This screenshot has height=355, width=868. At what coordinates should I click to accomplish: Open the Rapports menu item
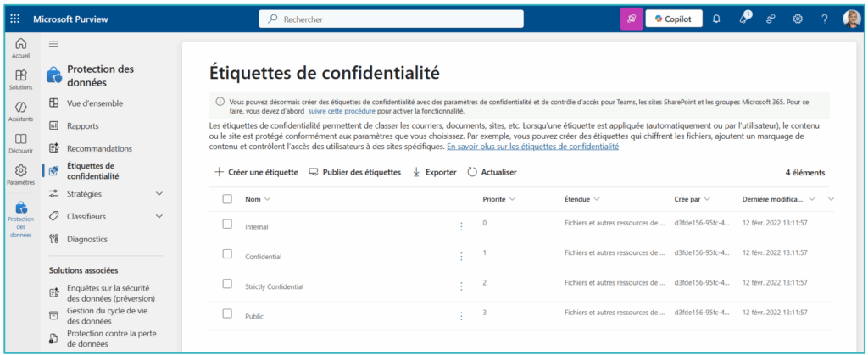[x=83, y=126]
